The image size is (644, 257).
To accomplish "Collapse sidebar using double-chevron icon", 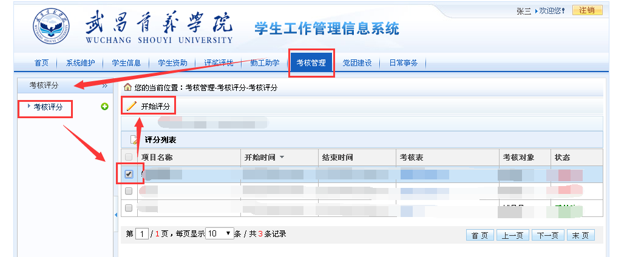I will (104, 86).
